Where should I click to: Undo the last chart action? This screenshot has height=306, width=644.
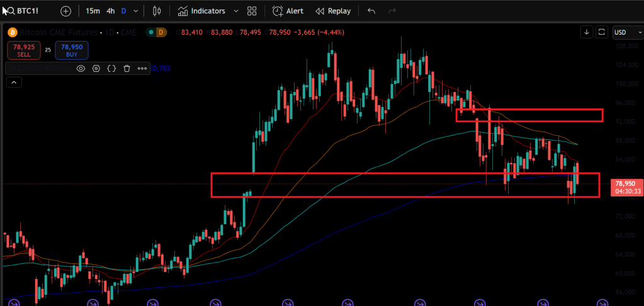pos(371,11)
